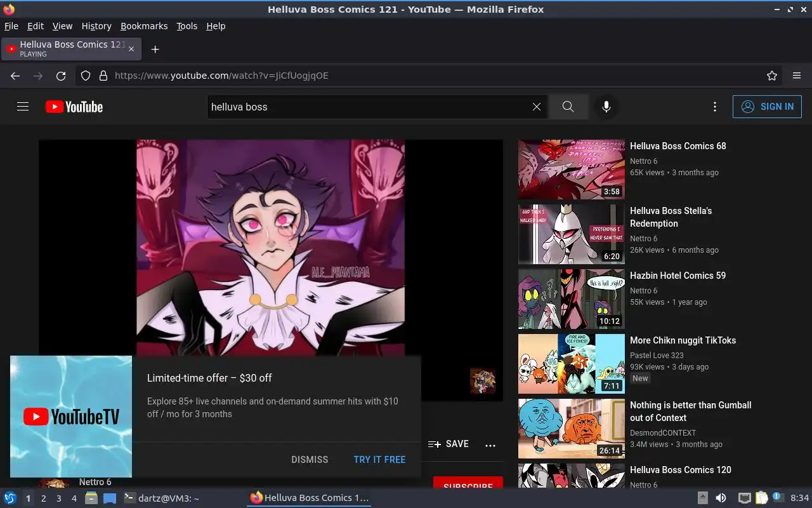Screen dimensions: 812x508
Task: Open the file manager taskbar launcher
Action: (x=91, y=498)
